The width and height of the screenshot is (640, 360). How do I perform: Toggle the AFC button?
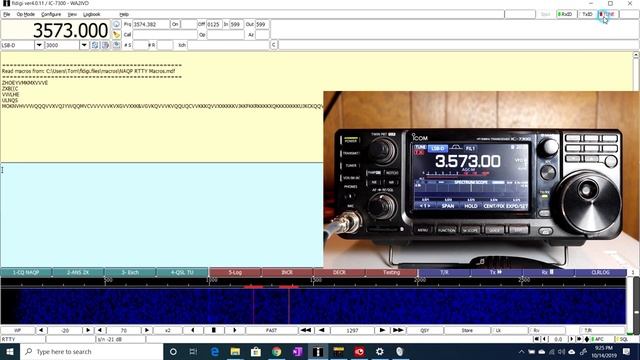(599, 339)
